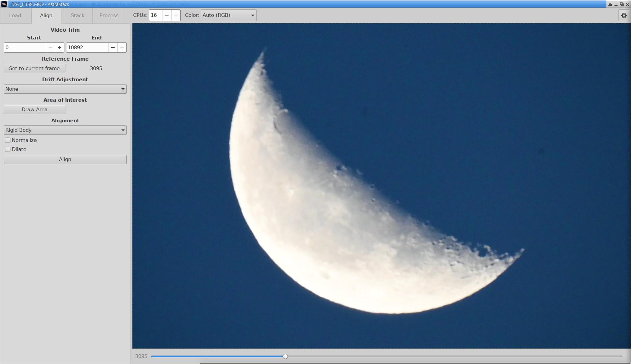631x364 pixels.
Task: Click the frame slider handle
Action: [285, 356]
